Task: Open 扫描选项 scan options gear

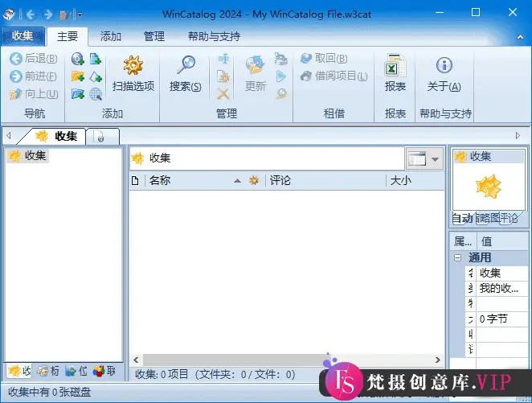Action: click(x=133, y=73)
